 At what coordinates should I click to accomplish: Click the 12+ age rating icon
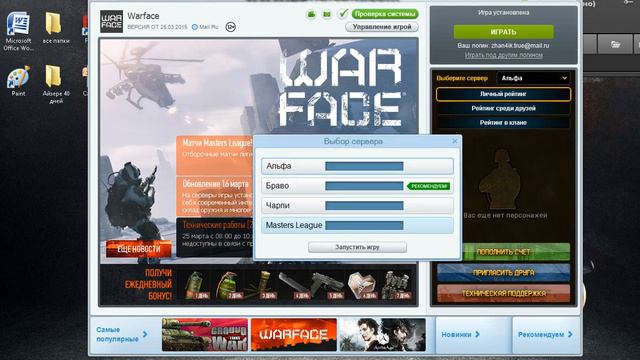231,27
